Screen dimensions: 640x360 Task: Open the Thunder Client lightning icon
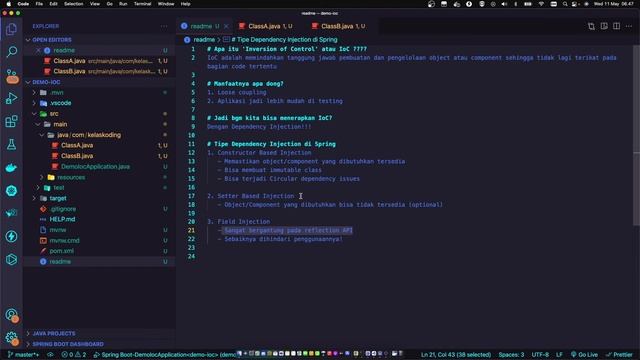[x=11, y=236]
